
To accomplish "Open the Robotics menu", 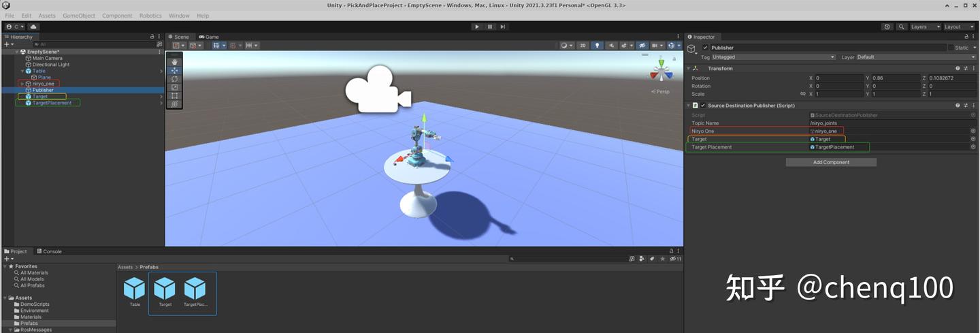I will coord(150,16).
